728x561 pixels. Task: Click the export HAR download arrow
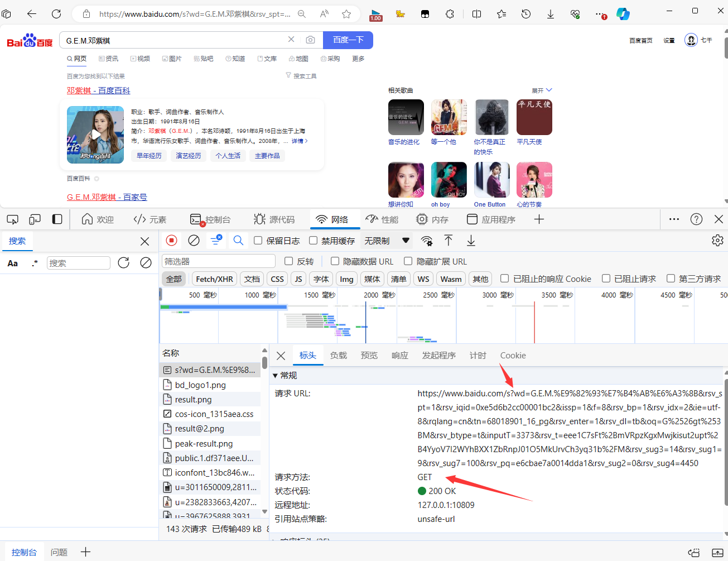[x=471, y=241]
